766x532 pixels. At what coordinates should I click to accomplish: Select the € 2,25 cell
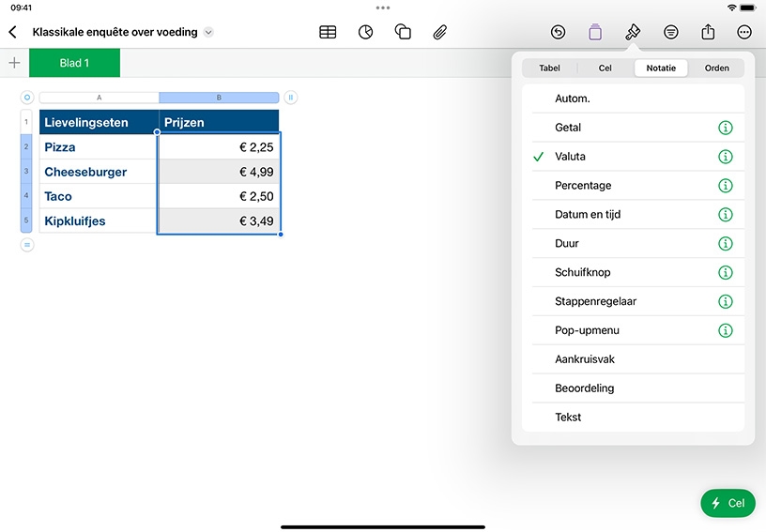click(x=219, y=147)
